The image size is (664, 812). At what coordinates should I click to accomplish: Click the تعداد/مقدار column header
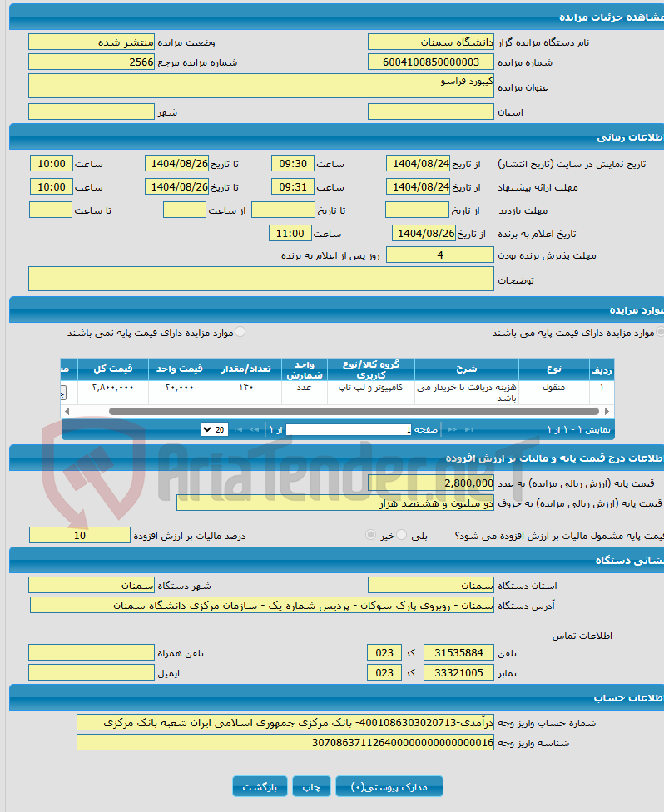tap(246, 369)
